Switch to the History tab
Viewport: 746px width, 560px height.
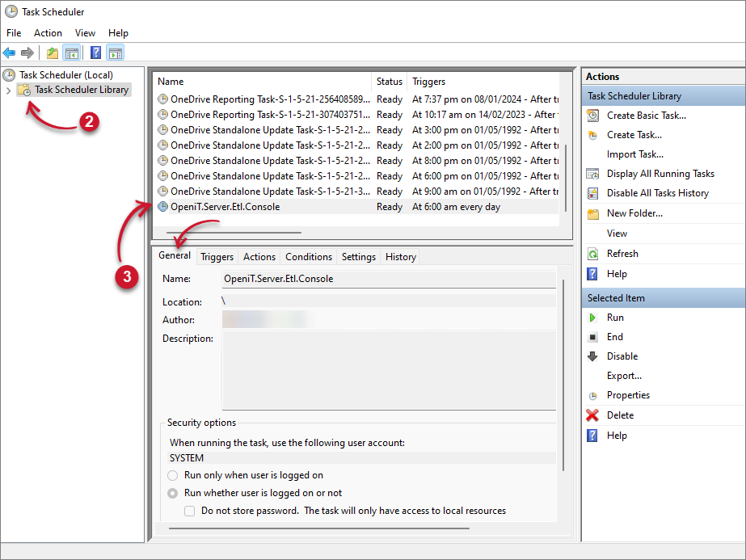(x=400, y=256)
